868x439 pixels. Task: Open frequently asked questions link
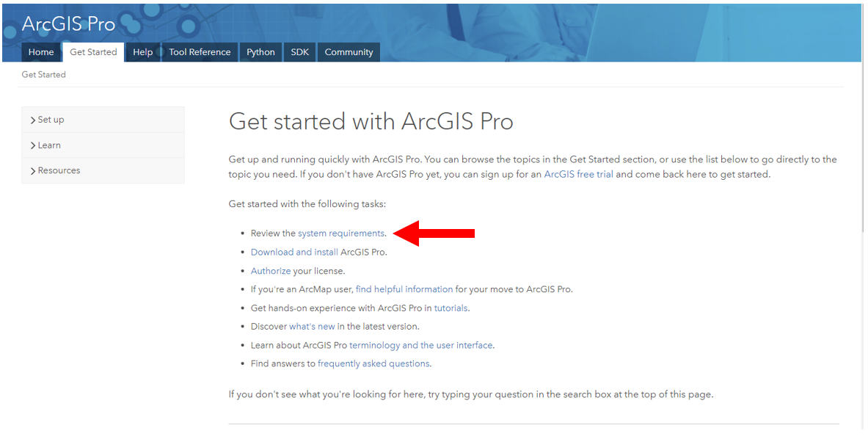tap(373, 363)
